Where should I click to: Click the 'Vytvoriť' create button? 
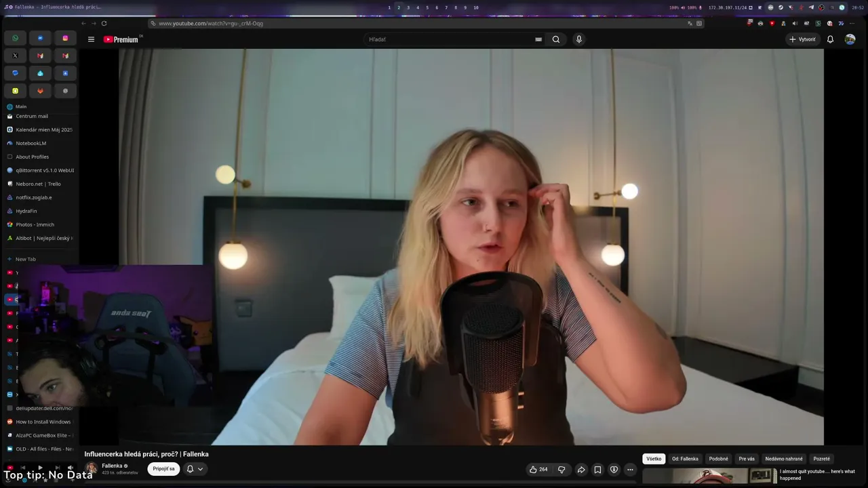click(x=803, y=39)
